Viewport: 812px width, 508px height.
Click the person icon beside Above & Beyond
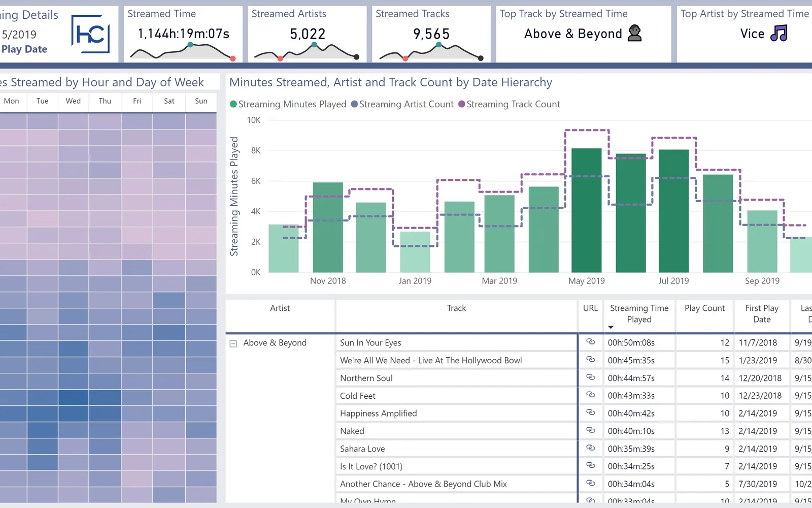pos(634,34)
